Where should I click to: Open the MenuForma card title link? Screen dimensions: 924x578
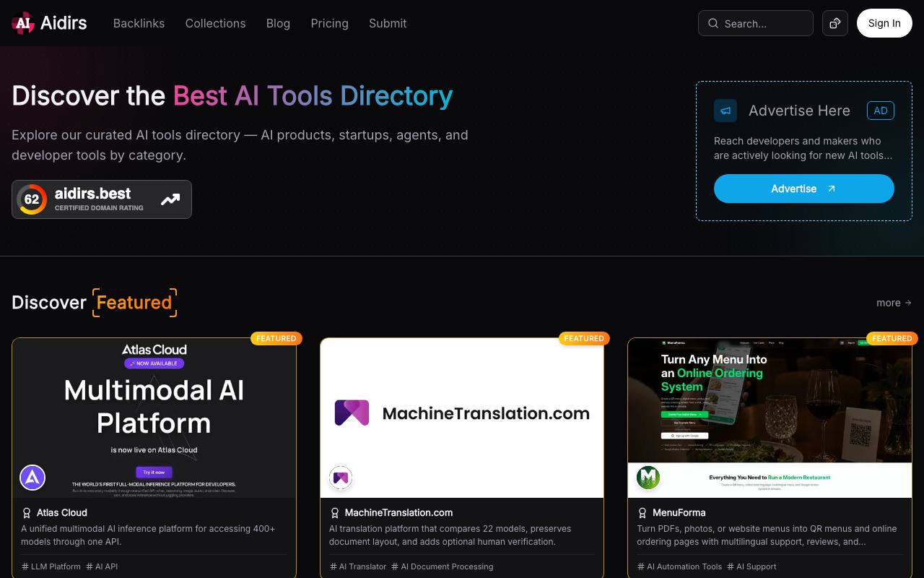[679, 513]
